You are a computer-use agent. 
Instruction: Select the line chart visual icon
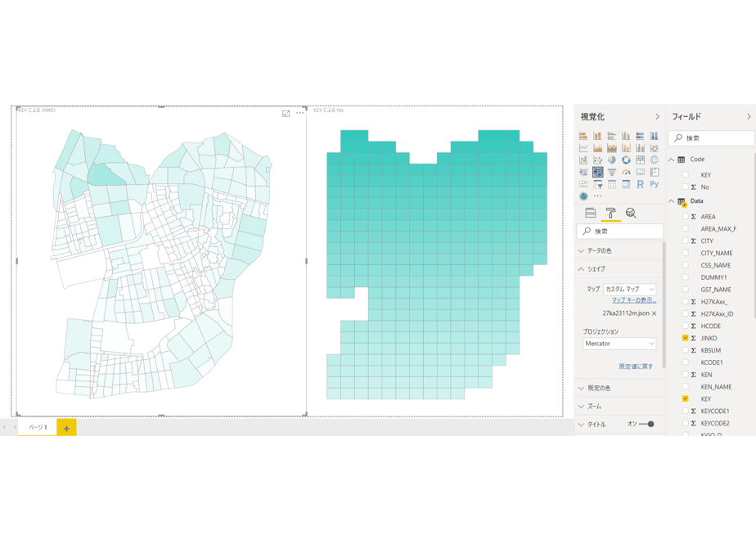tap(583, 147)
